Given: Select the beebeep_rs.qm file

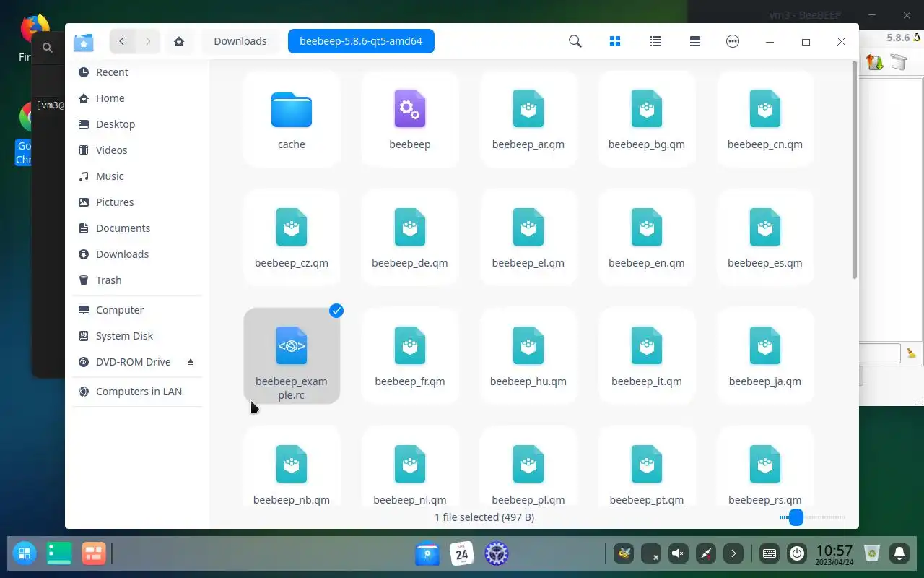Looking at the screenshot, I should coord(765,467).
